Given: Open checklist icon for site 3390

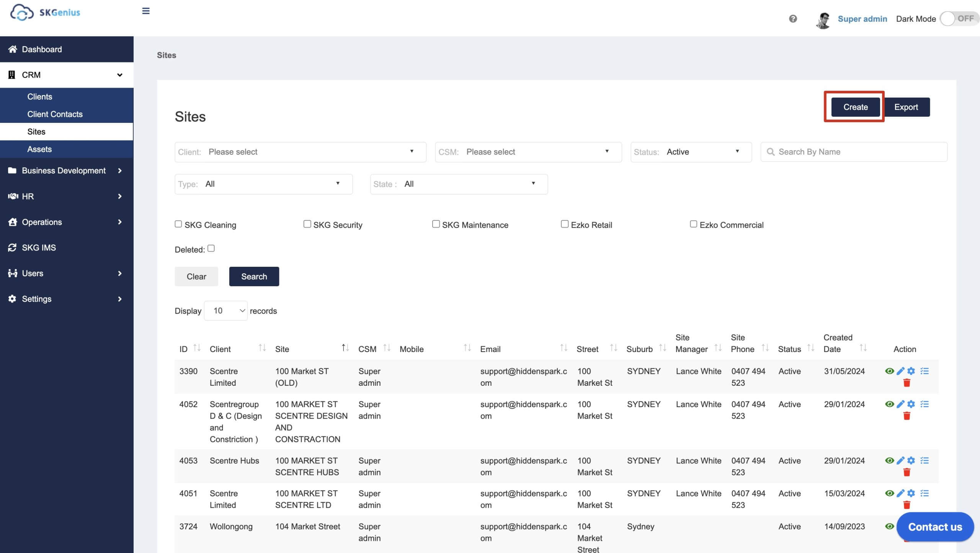Looking at the screenshot, I should (x=924, y=371).
